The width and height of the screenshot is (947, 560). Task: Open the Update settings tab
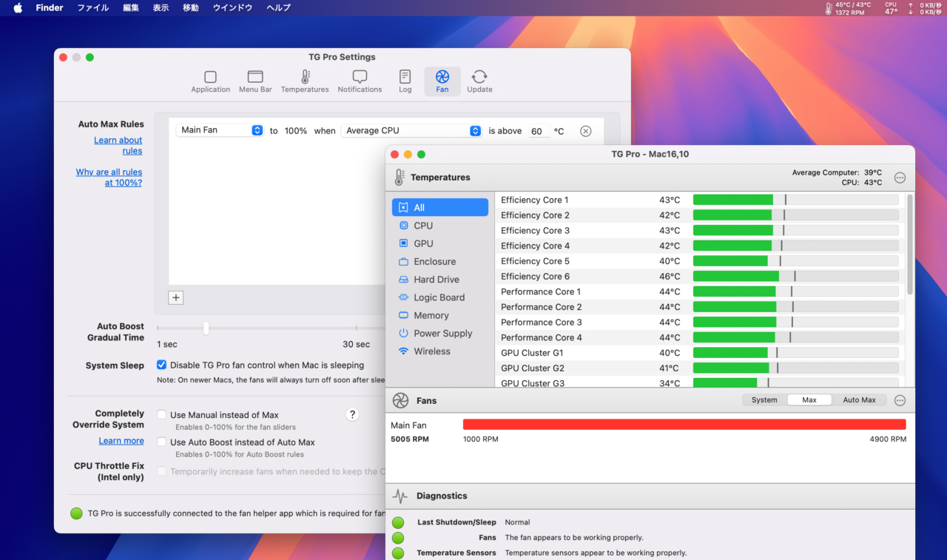click(479, 81)
